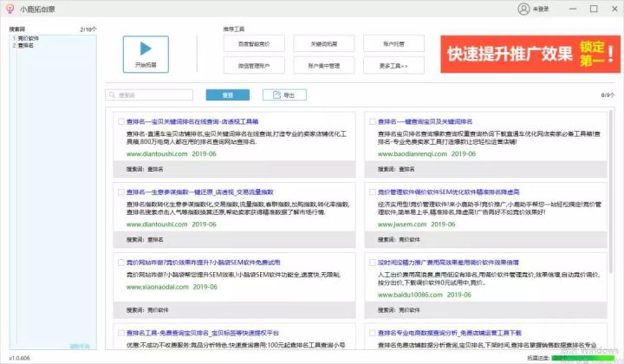Open the red 快速提升推广效果 banner
This screenshot has width=624, height=364.
pyautogui.click(x=530, y=54)
